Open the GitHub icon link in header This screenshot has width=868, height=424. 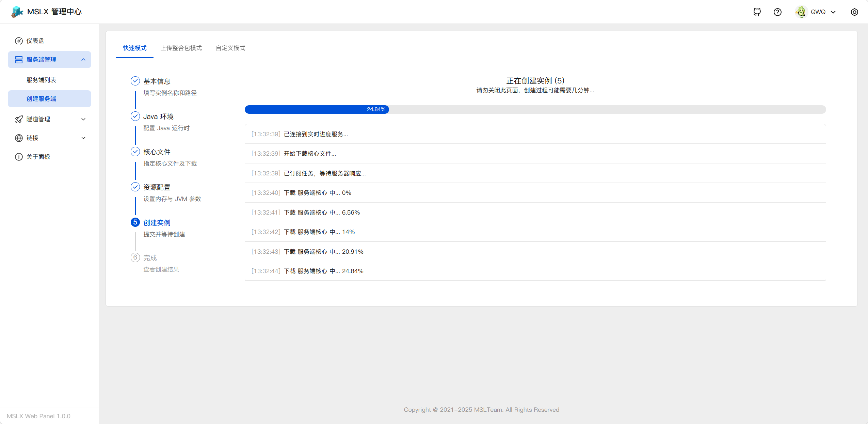pyautogui.click(x=757, y=12)
